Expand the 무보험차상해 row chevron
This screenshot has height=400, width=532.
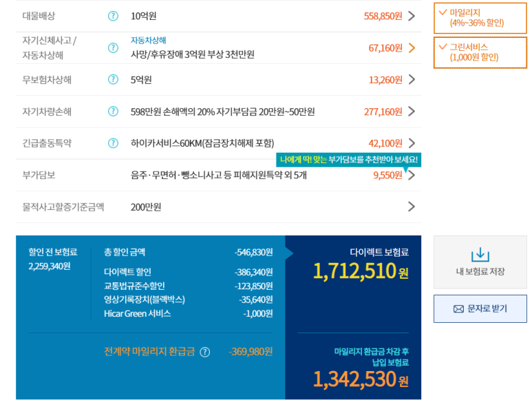(x=412, y=79)
